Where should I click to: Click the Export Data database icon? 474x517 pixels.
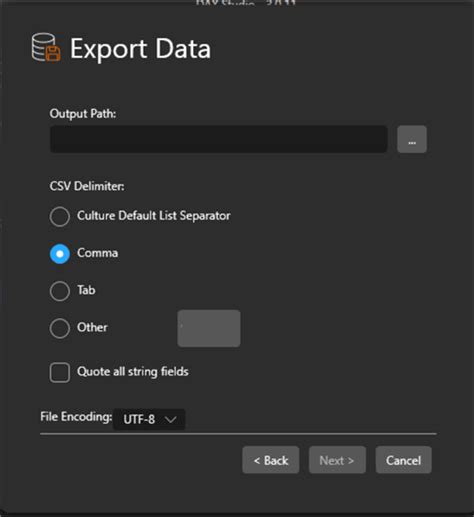coord(46,47)
